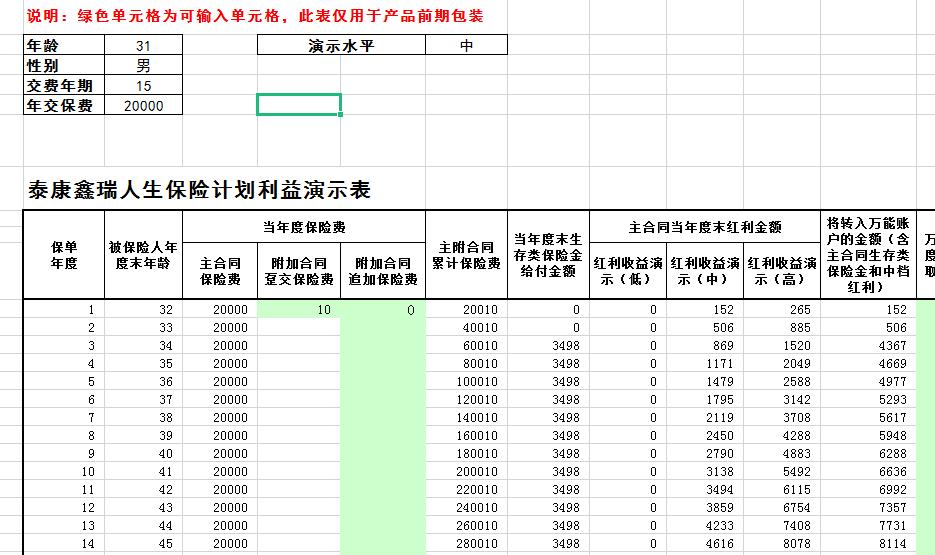The height and width of the screenshot is (555, 935).
Task: Click the 红利收益演示（高） column header
Action: point(782,271)
